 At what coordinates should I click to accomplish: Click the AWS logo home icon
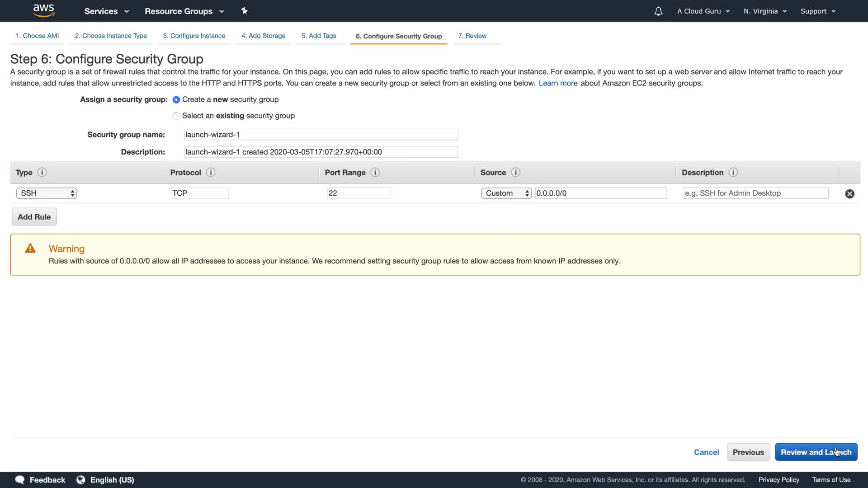coord(43,10)
